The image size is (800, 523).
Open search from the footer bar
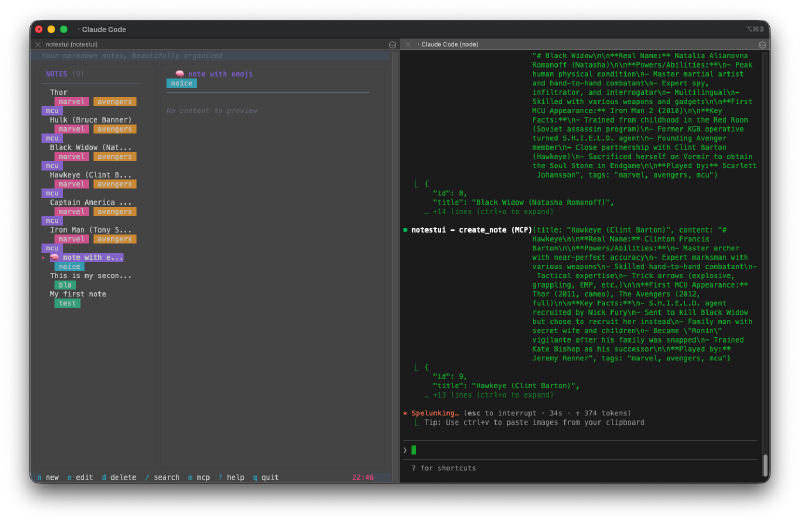pyautogui.click(x=164, y=477)
